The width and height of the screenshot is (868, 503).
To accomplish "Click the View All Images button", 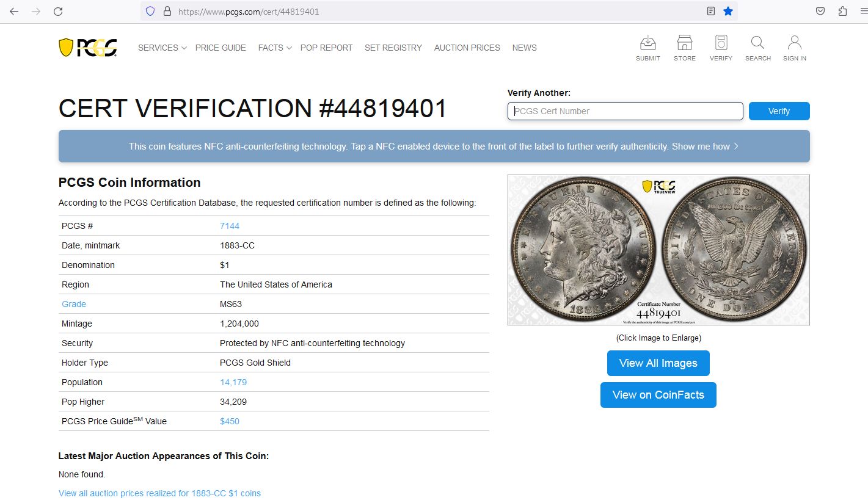I will point(658,363).
